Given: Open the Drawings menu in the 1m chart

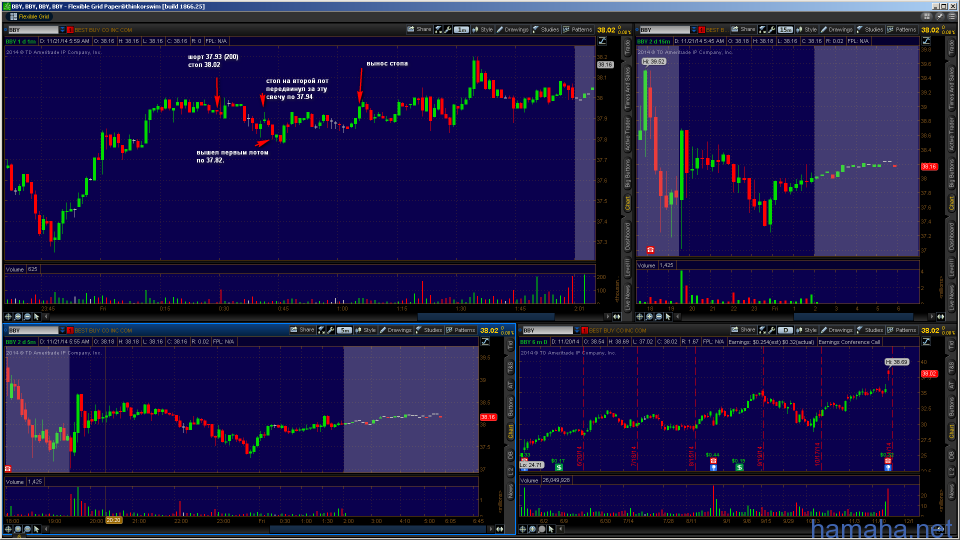Looking at the screenshot, I should [512, 29].
